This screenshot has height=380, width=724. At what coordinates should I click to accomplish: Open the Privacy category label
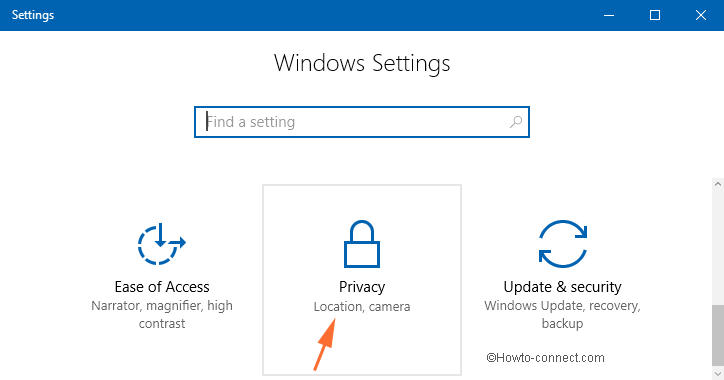point(362,287)
